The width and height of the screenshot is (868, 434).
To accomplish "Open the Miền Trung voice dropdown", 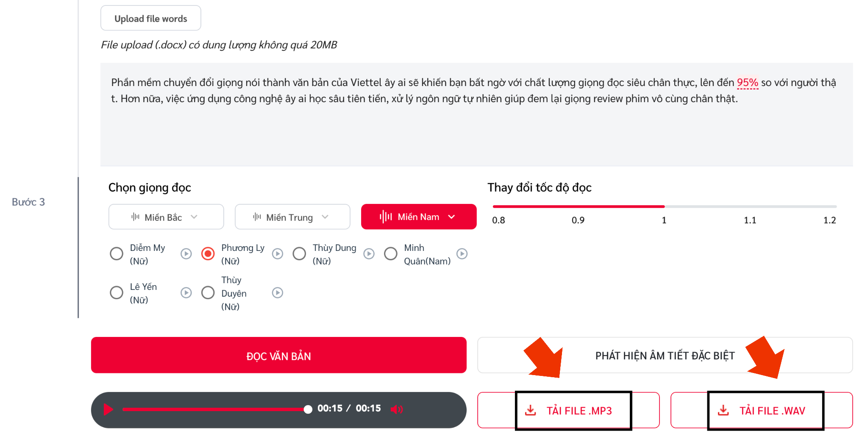I will [292, 217].
